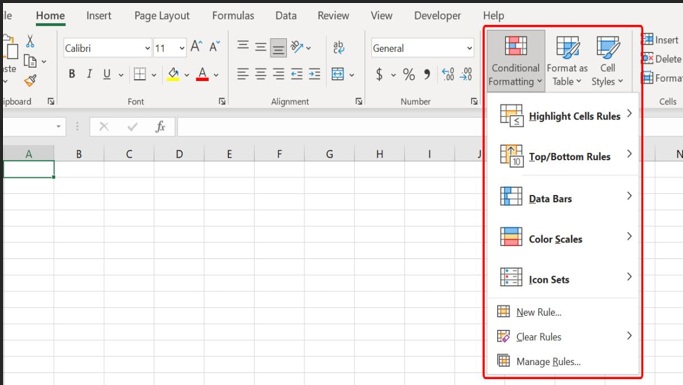The height and width of the screenshot is (385, 683).
Task: Expand Clear Rules submenu
Action: click(564, 336)
